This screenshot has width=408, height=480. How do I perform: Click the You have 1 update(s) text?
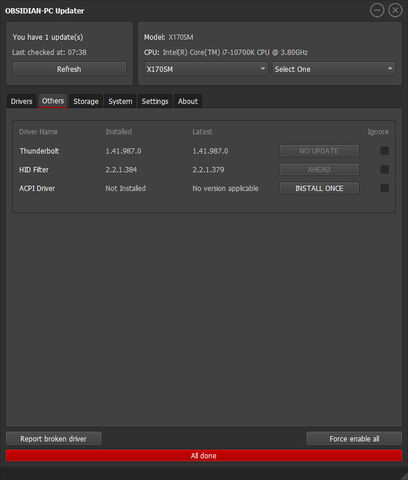pyautogui.click(x=48, y=37)
